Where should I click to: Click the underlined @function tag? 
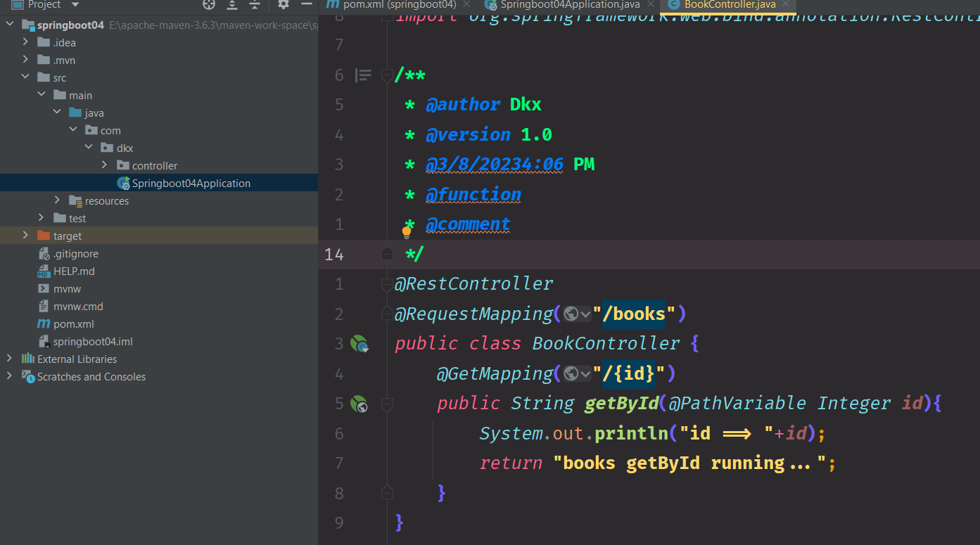pyautogui.click(x=473, y=195)
